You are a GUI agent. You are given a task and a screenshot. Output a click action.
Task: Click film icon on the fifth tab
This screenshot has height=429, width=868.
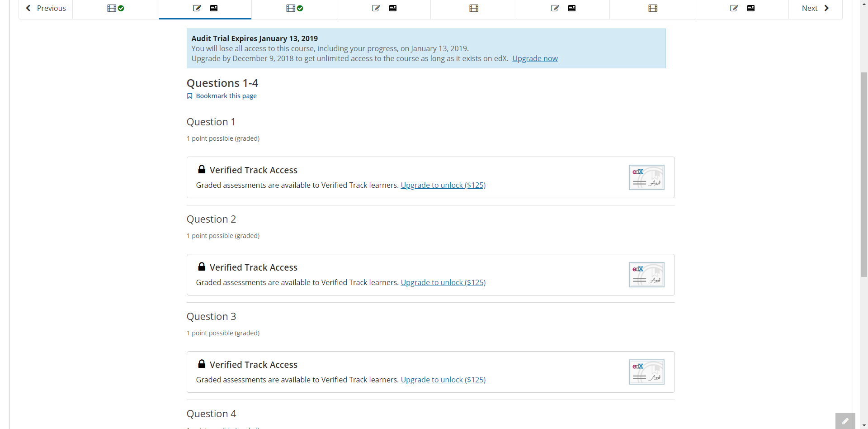point(474,8)
